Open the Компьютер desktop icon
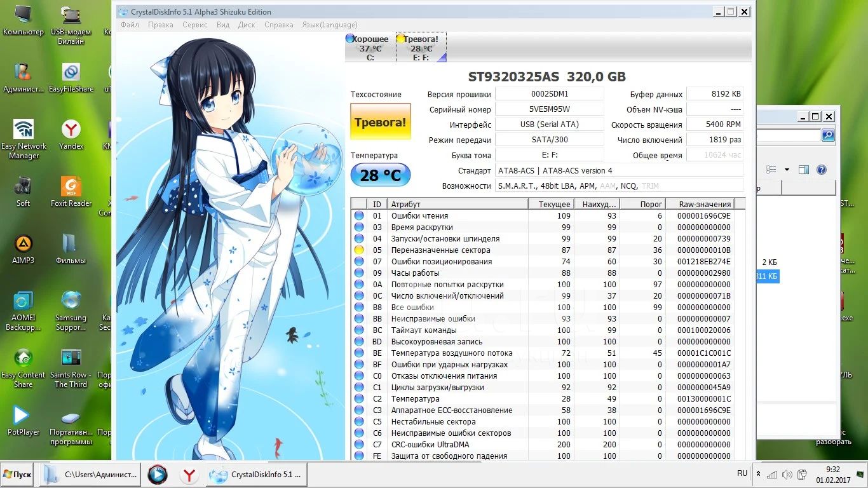This screenshot has width=868, height=488. 24,20
